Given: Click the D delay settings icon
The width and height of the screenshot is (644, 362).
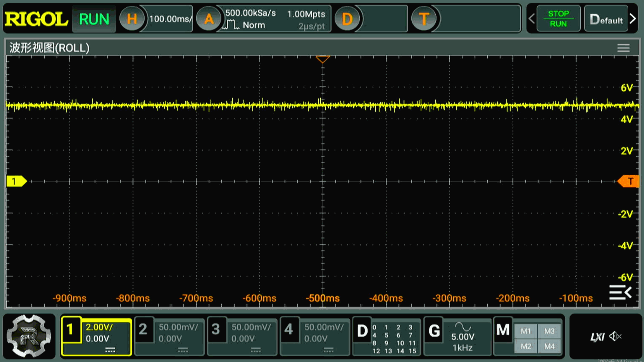Looking at the screenshot, I should (x=347, y=19).
